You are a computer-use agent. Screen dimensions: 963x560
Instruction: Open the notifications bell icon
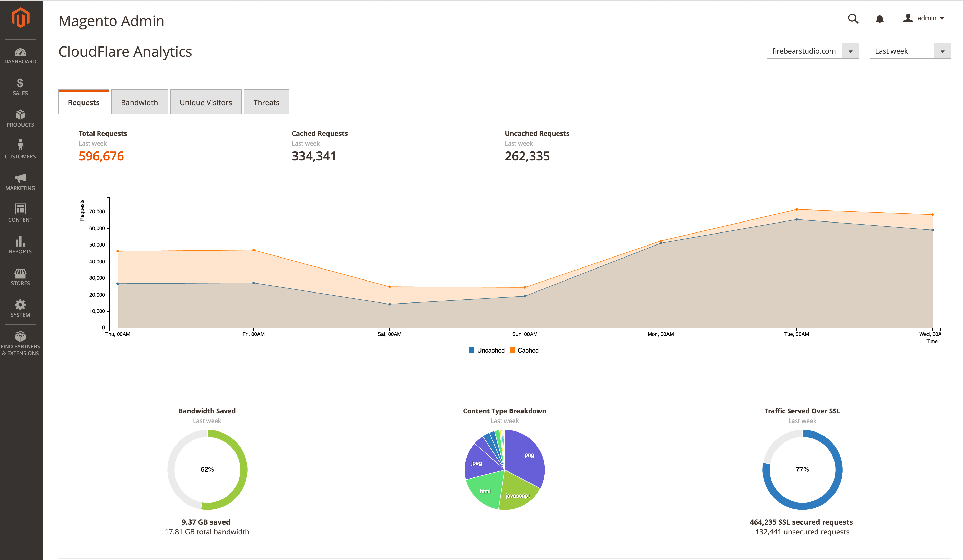(x=880, y=18)
